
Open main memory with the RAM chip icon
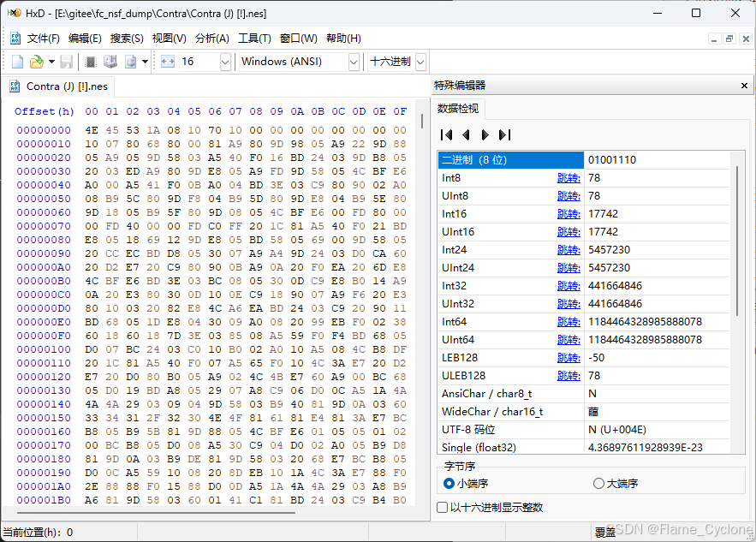click(x=90, y=62)
